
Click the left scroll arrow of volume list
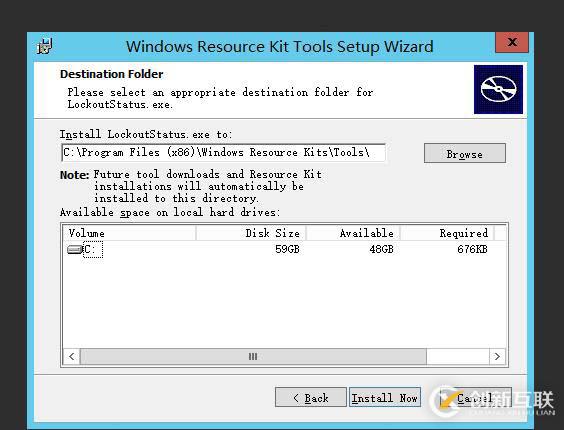click(x=72, y=357)
